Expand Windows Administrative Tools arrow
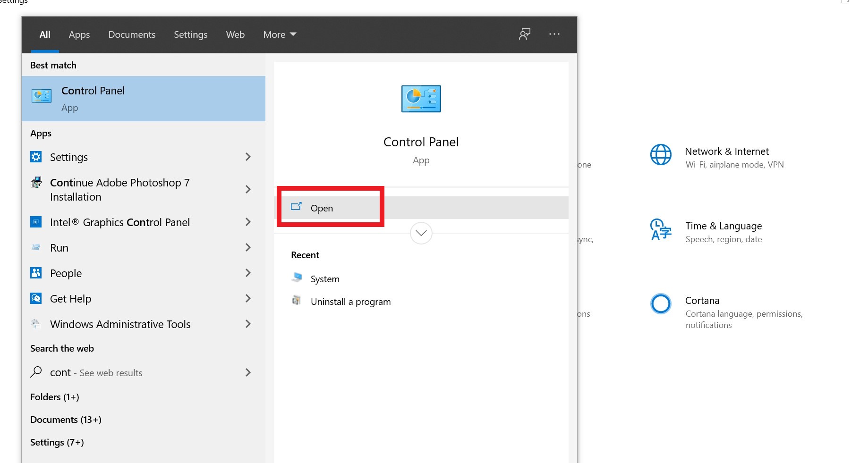Viewport: 868px width, 463px height. [248, 324]
